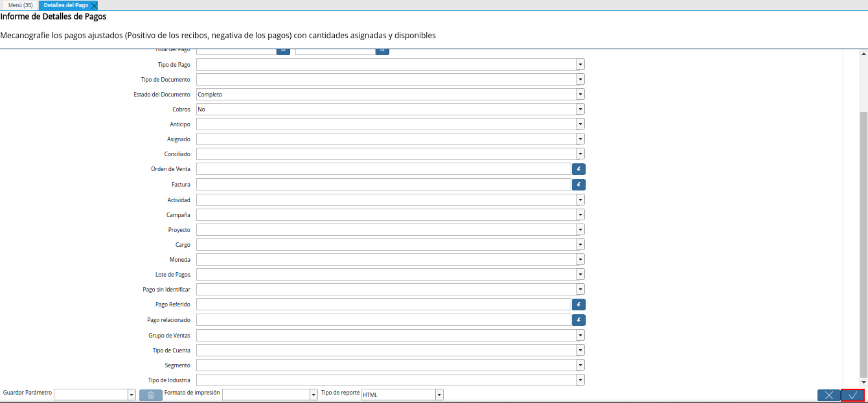The width and height of the screenshot is (868, 403).
Task: Expand Segmento dropdown
Action: (x=580, y=365)
